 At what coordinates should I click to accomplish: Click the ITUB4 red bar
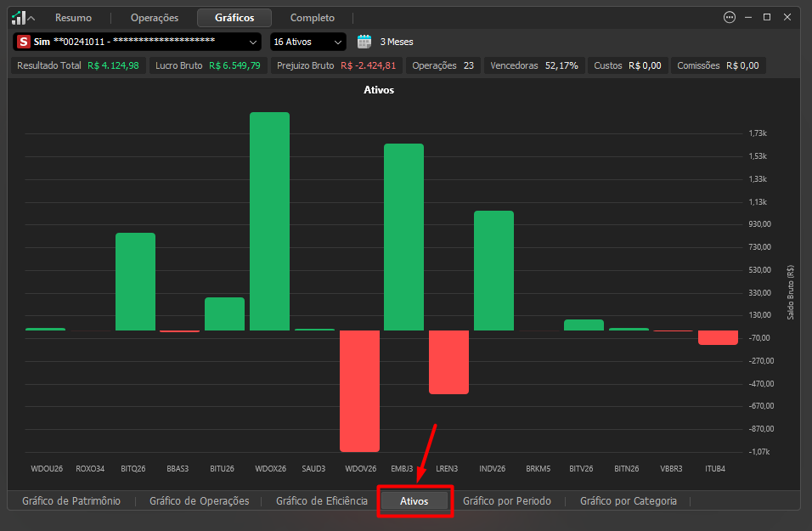tap(718, 338)
